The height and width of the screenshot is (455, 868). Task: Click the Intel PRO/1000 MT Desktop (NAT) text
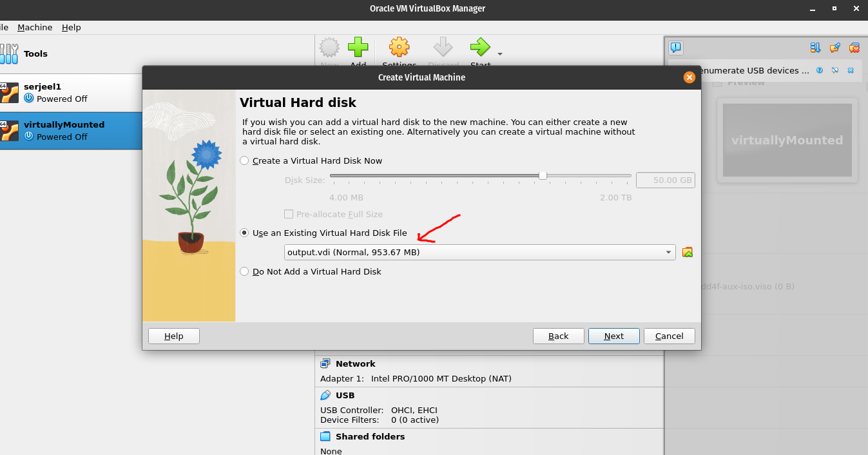(x=441, y=378)
